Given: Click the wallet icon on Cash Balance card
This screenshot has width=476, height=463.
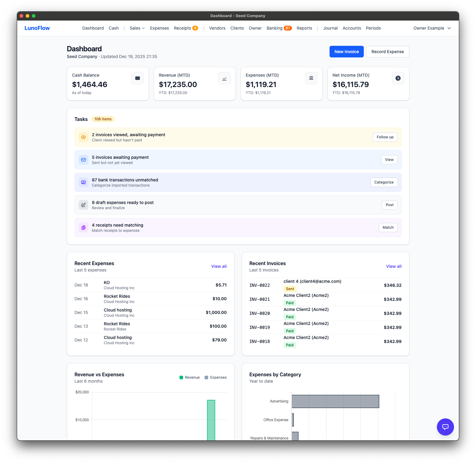Looking at the screenshot, I should tap(137, 78).
